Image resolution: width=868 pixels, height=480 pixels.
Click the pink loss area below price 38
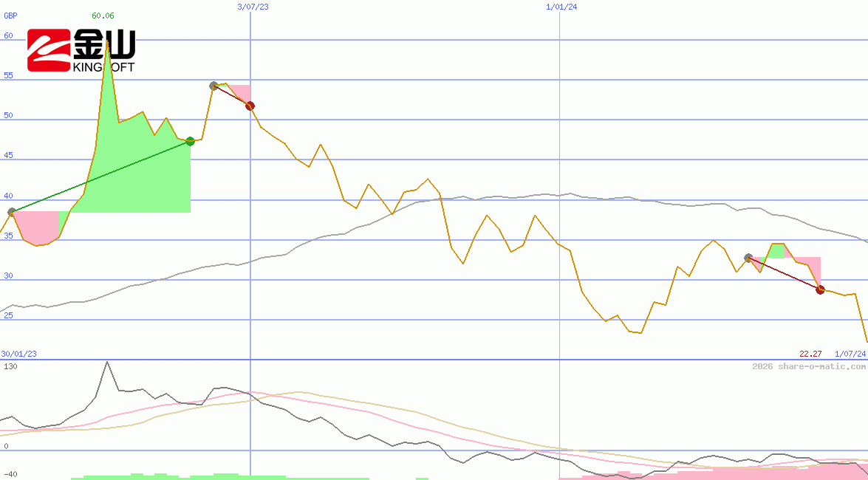[37, 225]
